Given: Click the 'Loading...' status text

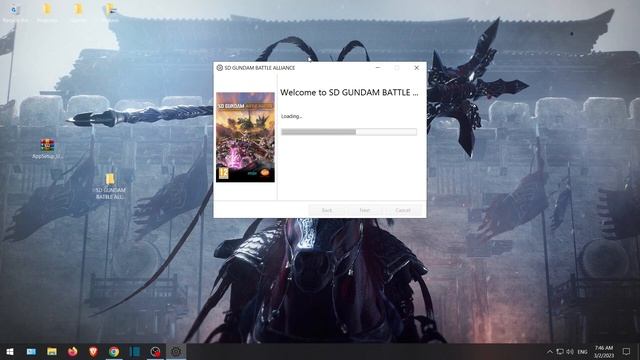Looking at the screenshot, I should 291,116.
